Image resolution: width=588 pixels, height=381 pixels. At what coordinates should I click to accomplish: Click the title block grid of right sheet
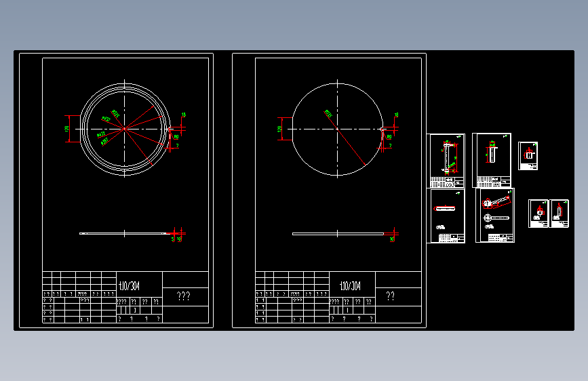point(338,297)
